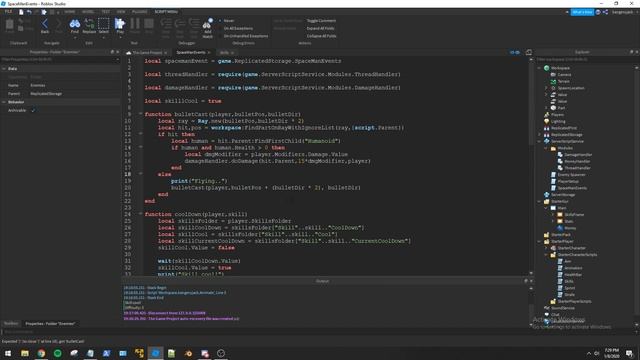Click Toggle Comment action
Screen dimensions: 640x360
(x=321, y=20)
